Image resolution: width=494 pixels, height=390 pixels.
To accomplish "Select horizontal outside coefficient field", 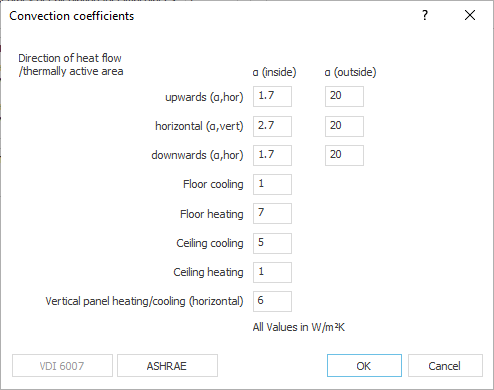I will click(344, 126).
